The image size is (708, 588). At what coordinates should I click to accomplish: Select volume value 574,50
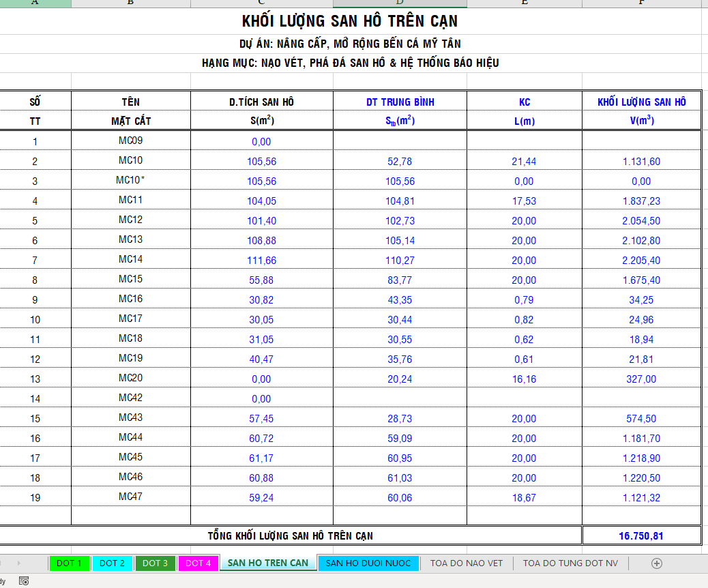click(x=641, y=419)
